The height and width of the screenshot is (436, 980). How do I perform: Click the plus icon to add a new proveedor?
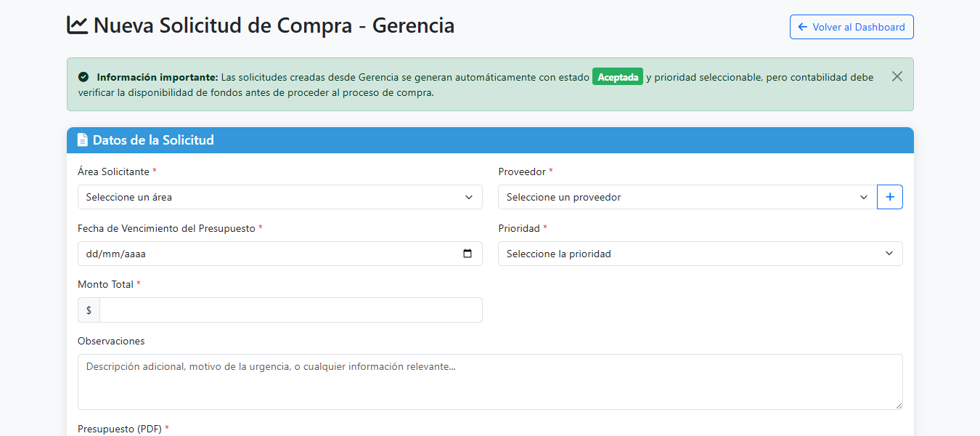[889, 196]
